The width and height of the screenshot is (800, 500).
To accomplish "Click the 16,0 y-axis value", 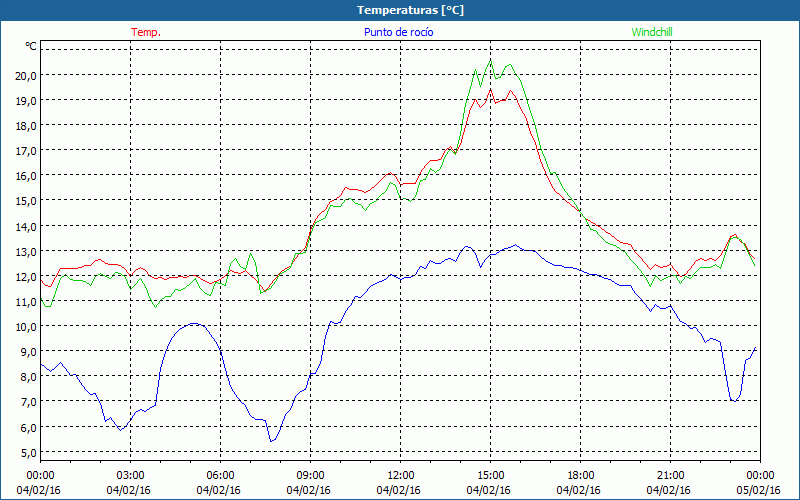I will pyautogui.click(x=27, y=176).
